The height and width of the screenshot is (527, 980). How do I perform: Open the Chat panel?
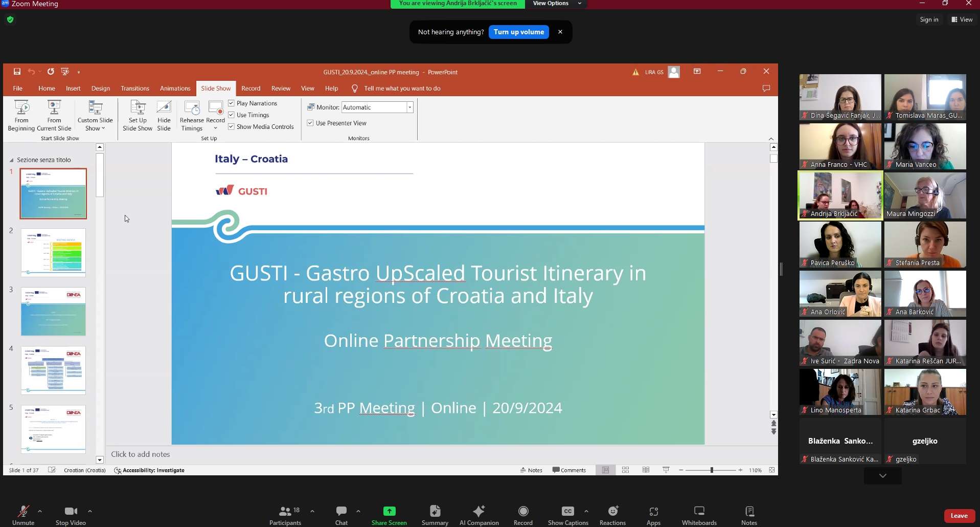[x=341, y=515]
